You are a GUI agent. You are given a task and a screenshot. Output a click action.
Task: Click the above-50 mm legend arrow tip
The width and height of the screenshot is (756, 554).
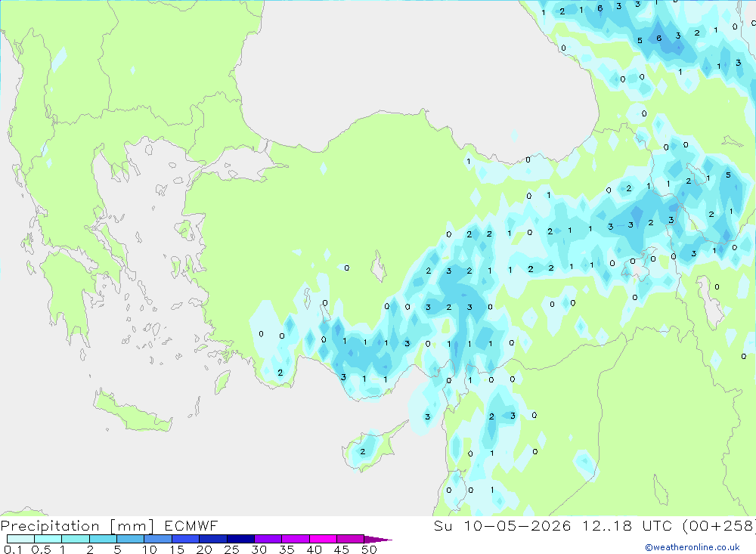[379, 540]
